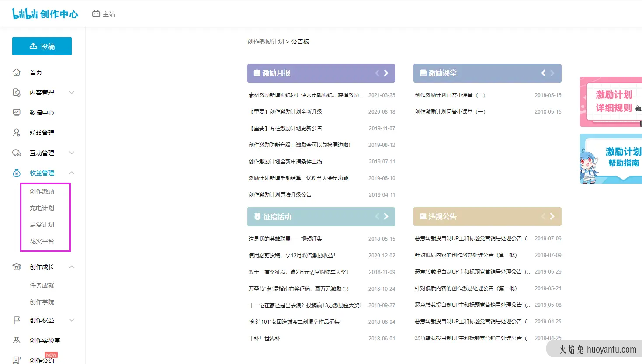Open 创作激励计划全新申请条件上线 announcement
Screen dimensions: 642x364
[x=285, y=162]
